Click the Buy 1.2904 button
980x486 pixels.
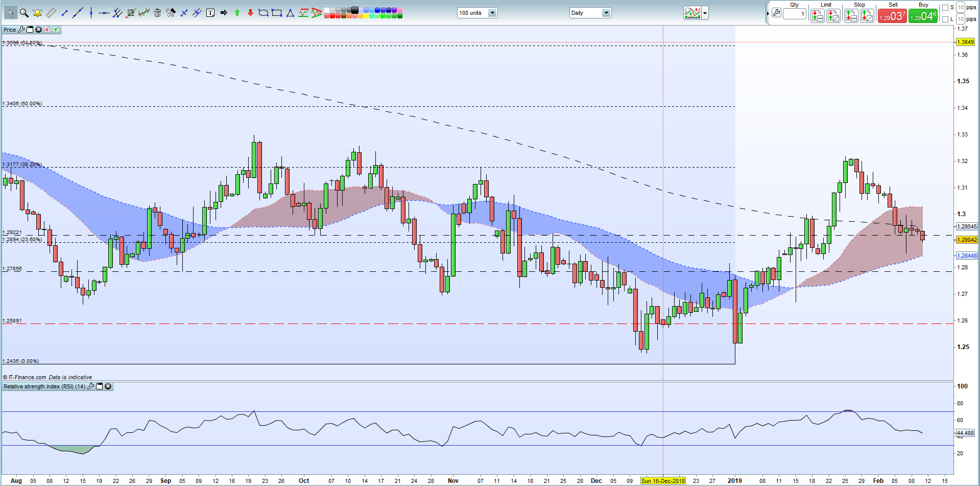point(923,16)
